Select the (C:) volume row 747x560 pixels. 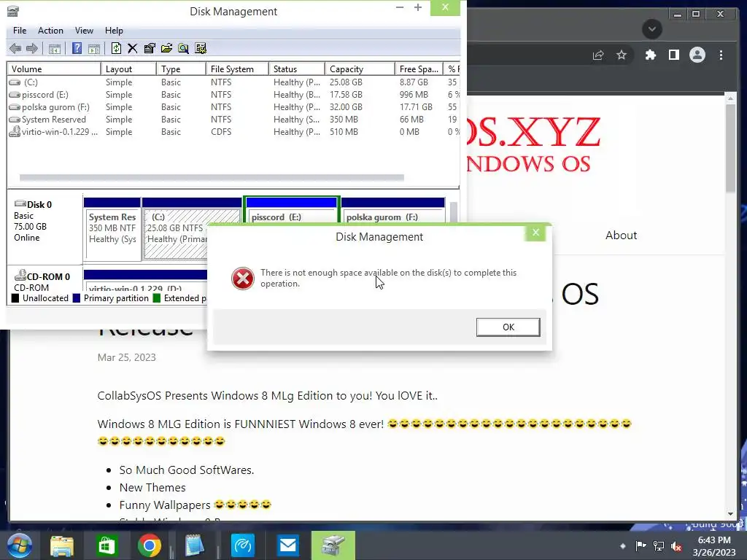[x=233, y=82]
